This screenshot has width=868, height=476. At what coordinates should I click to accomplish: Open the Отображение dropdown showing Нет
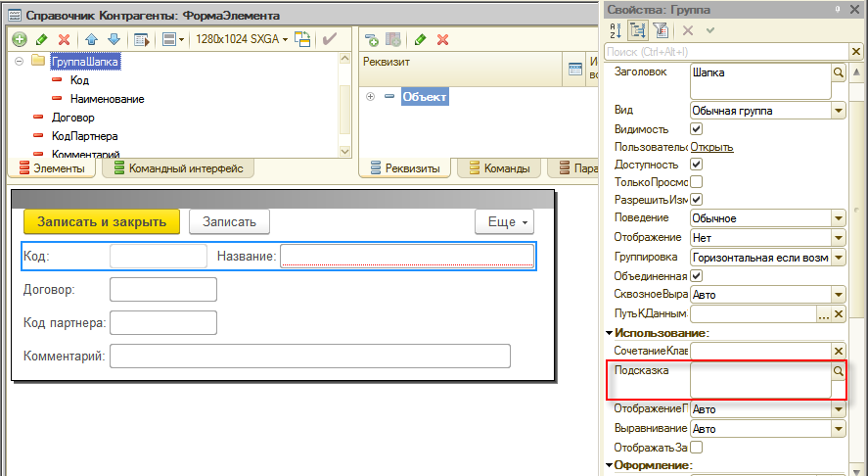[838, 238]
